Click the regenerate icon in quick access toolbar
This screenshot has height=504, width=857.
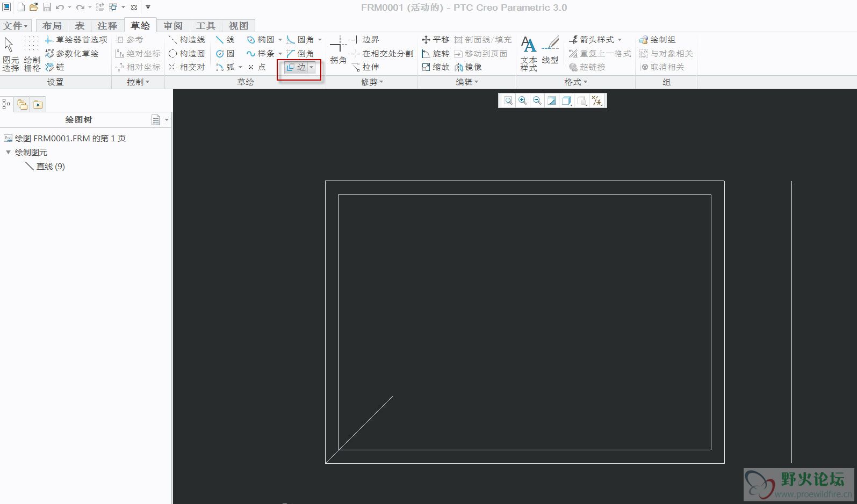pyautogui.click(x=100, y=8)
